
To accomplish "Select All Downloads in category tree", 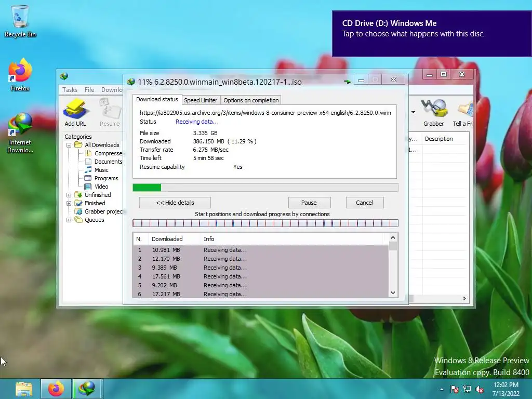I will tap(102, 145).
